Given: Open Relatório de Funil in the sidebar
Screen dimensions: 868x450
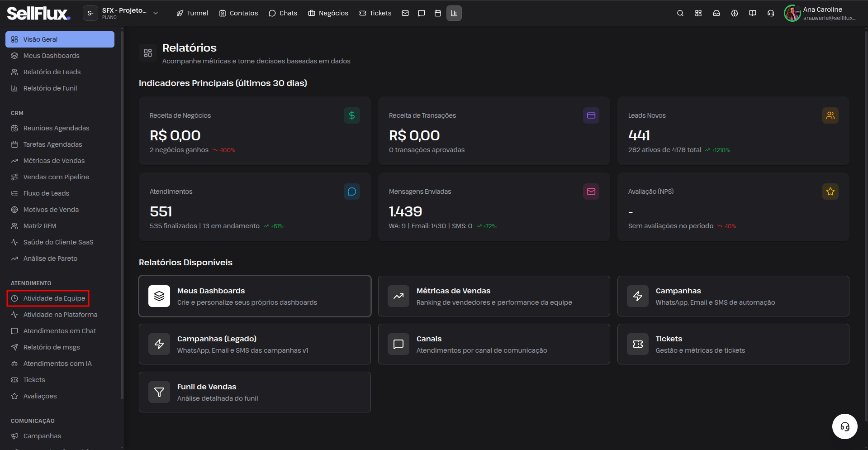Looking at the screenshot, I should click(60, 88).
